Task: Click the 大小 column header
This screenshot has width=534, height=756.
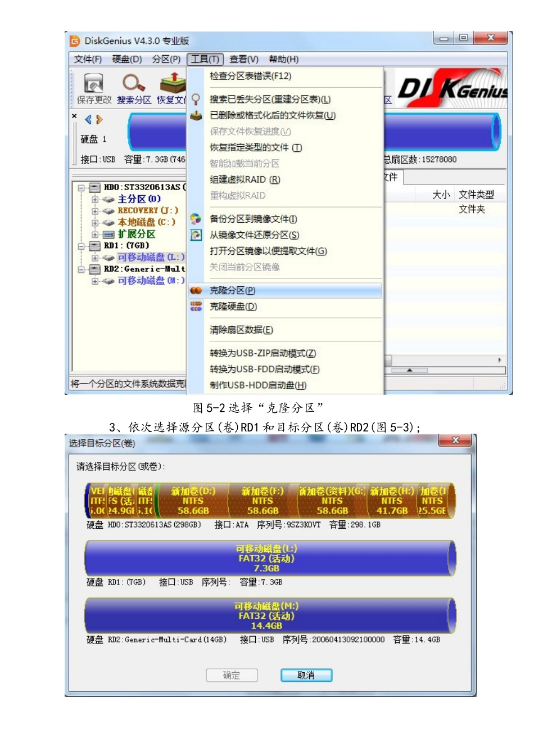Action: 441,195
